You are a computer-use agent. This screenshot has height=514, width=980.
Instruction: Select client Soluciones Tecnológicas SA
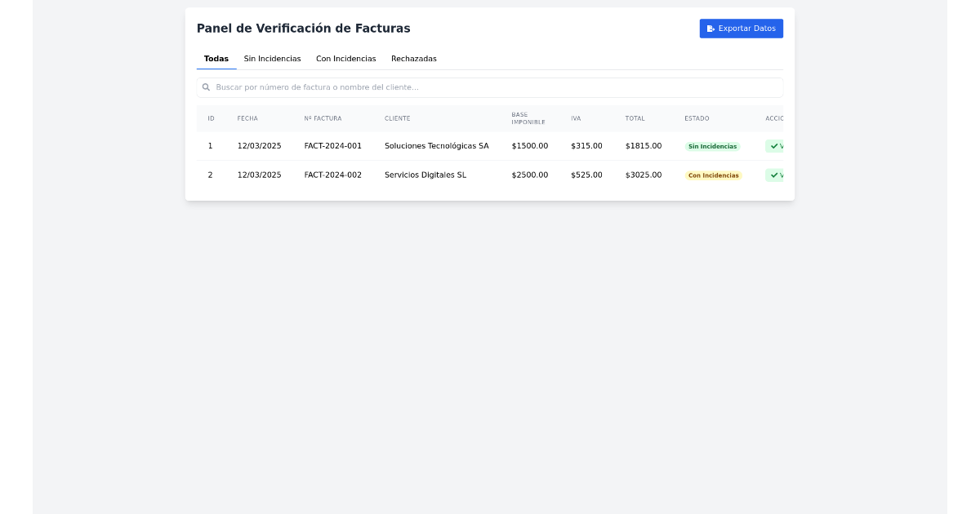[436, 146]
